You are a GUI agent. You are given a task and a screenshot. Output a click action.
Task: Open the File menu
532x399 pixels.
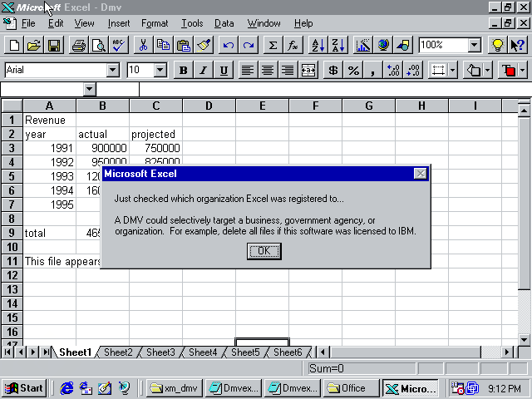pyautogui.click(x=28, y=23)
